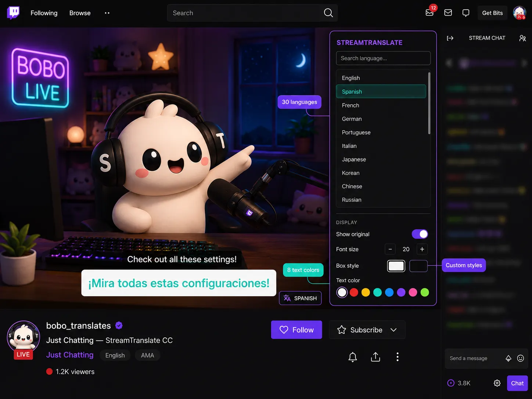Click the notification bell icon
Viewport: 532px width, 399px height.
(x=353, y=357)
